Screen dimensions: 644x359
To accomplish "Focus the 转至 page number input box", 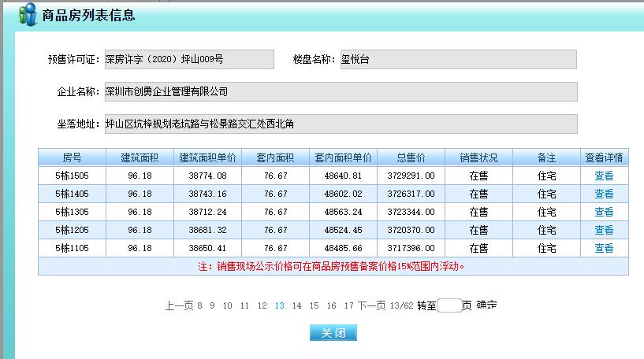I will (x=449, y=305).
